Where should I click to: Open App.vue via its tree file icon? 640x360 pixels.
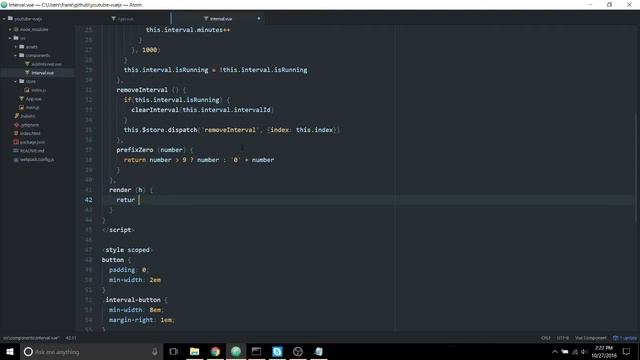pyautogui.click(x=22, y=99)
